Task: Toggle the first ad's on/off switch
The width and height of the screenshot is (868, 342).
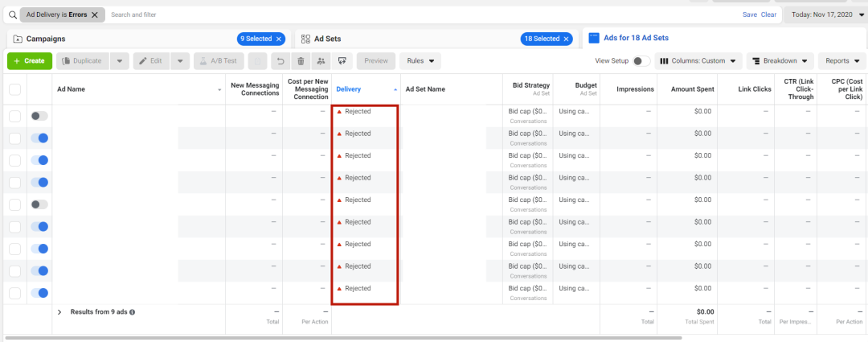Action: tap(39, 116)
